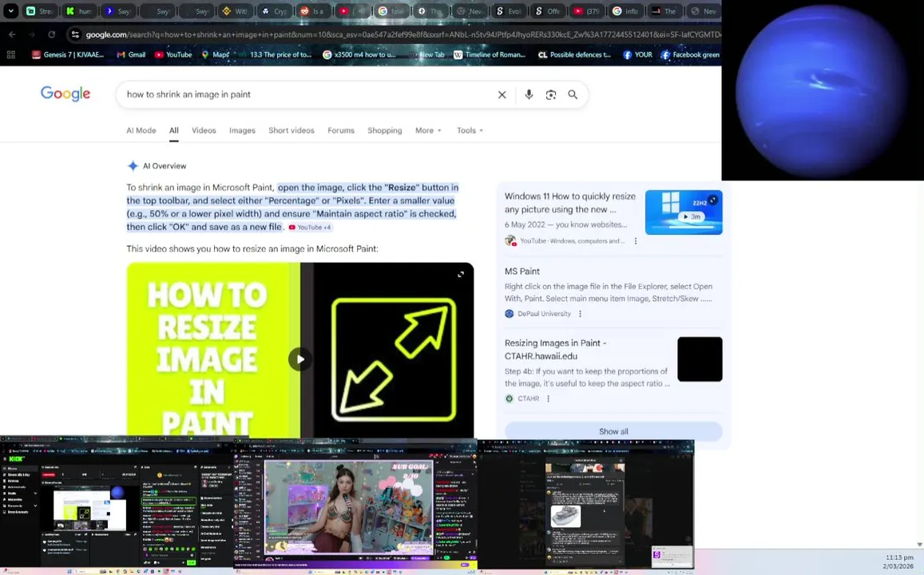924x575 pixels.
Task: Click the page scrollbar down arrow
Action: (919, 545)
